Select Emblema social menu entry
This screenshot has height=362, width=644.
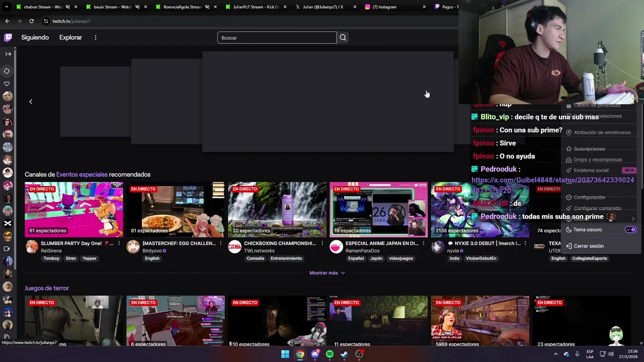click(x=591, y=170)
